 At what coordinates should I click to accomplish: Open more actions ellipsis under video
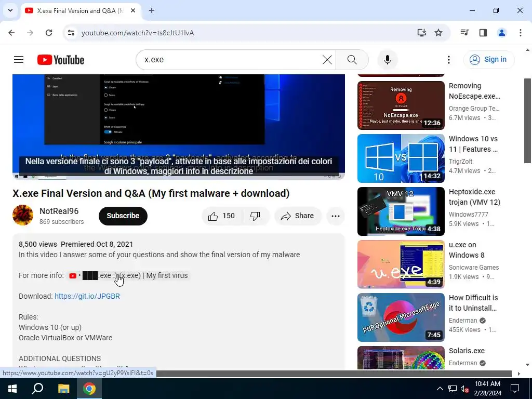(335, 216)
